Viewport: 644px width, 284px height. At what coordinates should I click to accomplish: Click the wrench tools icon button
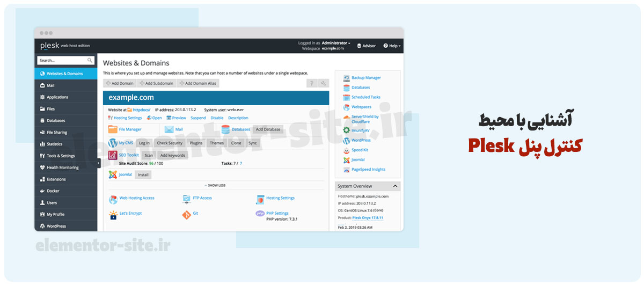323,83
